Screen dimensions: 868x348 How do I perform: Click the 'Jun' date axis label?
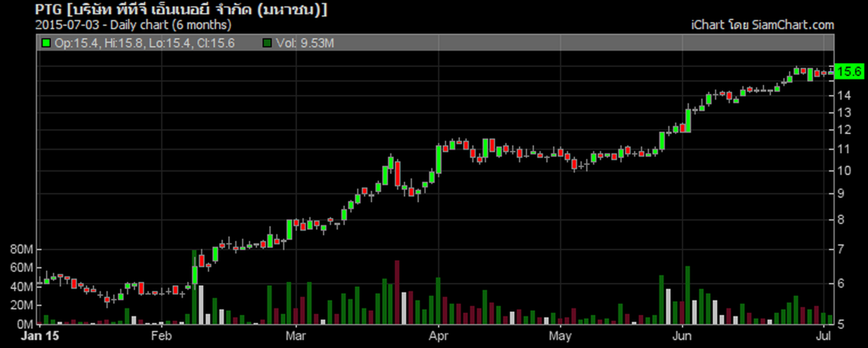pyautogui.click(x=681, y=336)
